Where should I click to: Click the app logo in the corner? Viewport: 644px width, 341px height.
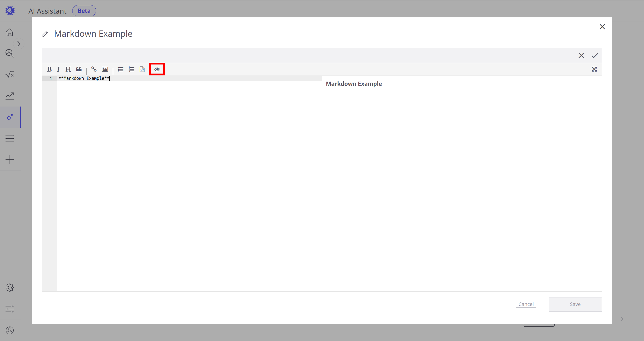pyautogui.click(x=10, y=11)
